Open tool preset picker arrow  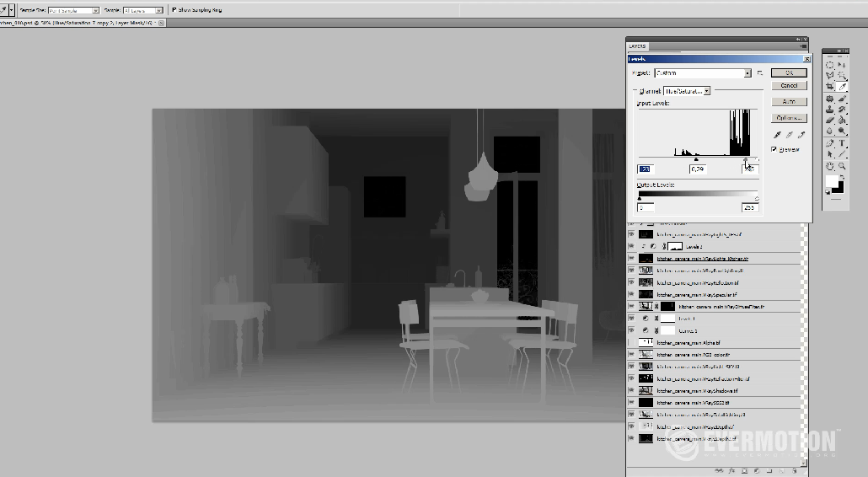click(11, 10)
